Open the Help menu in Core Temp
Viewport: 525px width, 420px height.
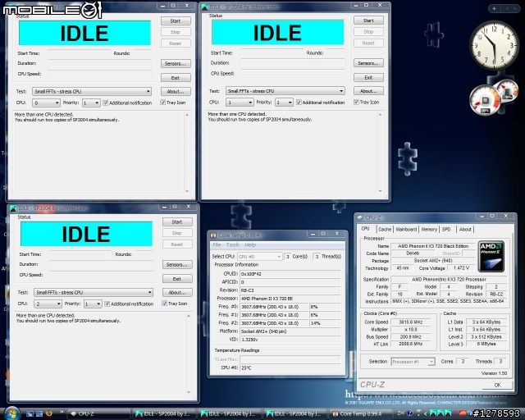250,244
